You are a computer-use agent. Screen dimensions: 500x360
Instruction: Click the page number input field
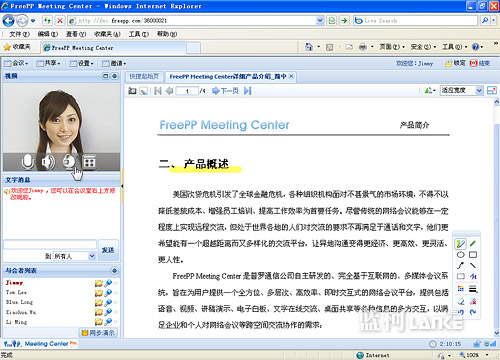187,91
